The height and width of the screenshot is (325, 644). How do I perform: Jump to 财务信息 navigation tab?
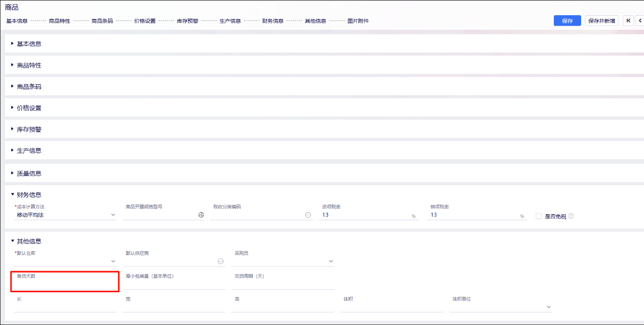pos(273,21)
